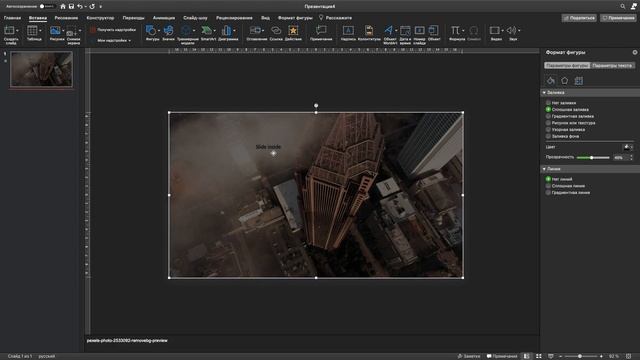Open the Видео dropdown arrow

[x=502, y=31]
